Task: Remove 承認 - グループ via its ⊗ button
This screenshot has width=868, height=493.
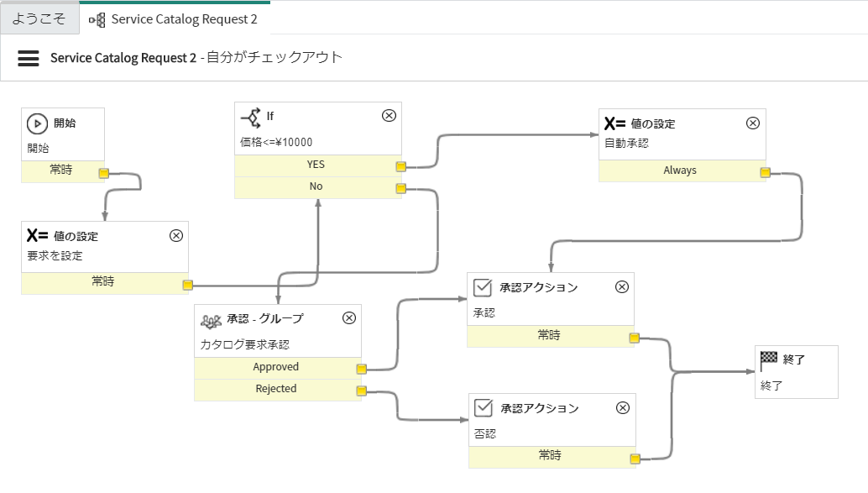Action: click(x=349, y=317)
